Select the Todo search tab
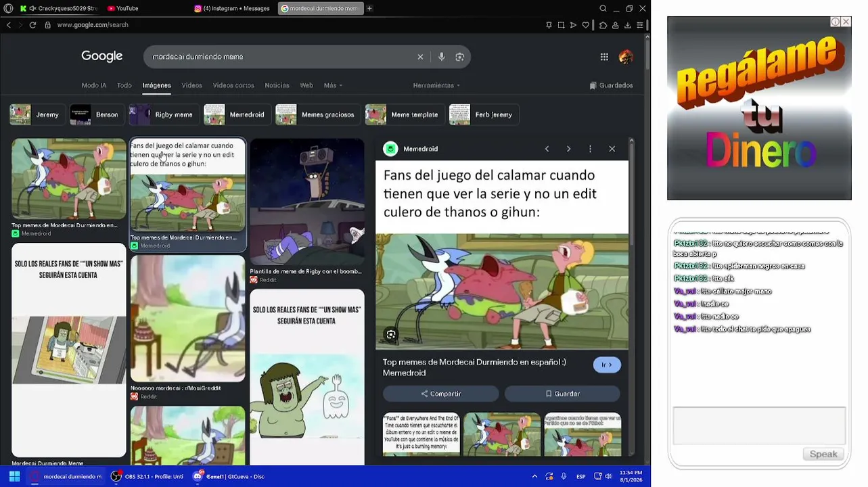Image resolution: width=868 pixels, height=487 pixels. pyautogui.click(x=124, y=85)
